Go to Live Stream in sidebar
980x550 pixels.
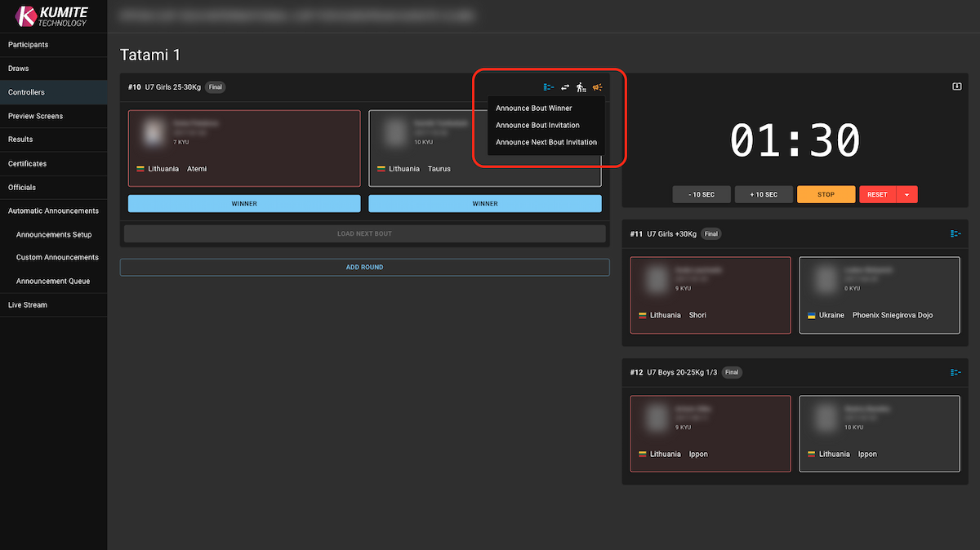coord(28,305)
